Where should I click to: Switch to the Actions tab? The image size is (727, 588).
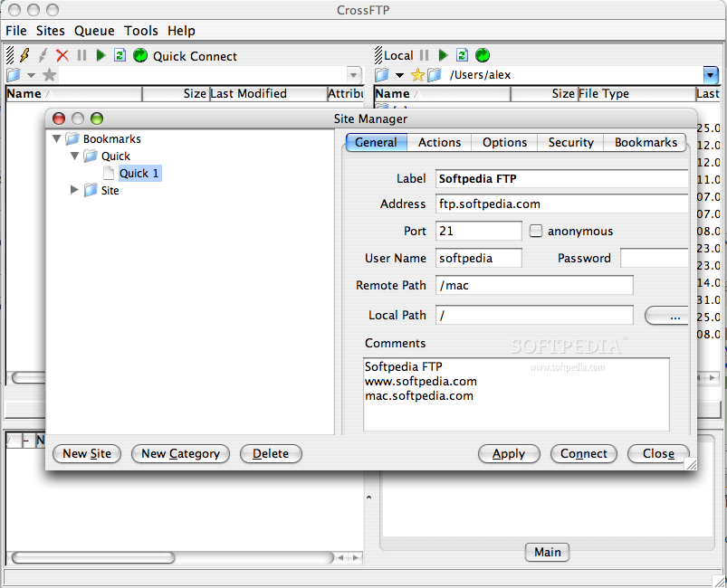[439, 142]
